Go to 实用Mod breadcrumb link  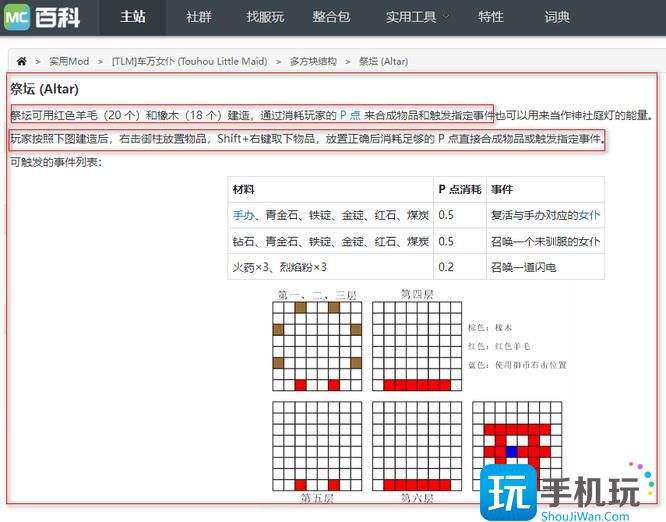pyautogui.click(x=69, y=62)
